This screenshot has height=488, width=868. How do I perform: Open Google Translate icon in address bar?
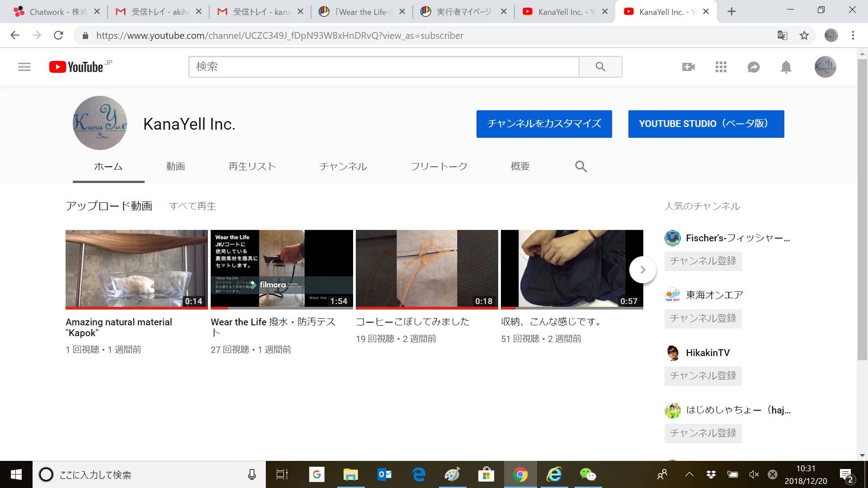click(x=782, y=35)
